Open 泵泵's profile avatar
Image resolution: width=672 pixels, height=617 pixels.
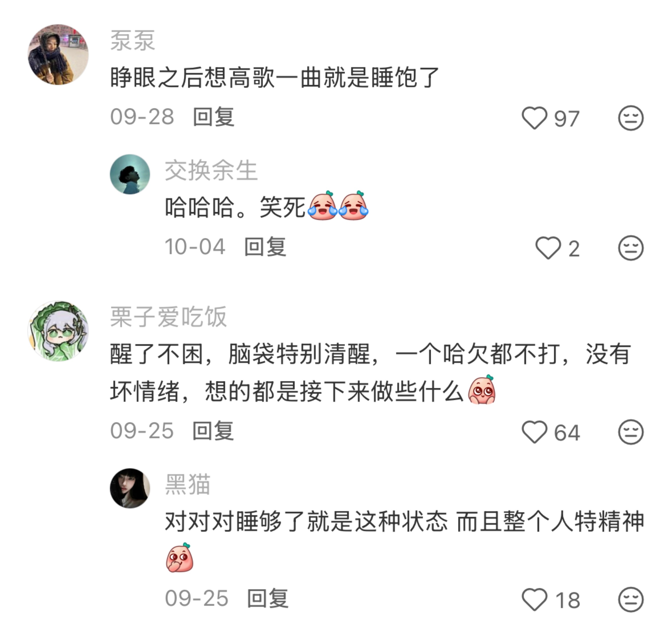click(58, 54)
